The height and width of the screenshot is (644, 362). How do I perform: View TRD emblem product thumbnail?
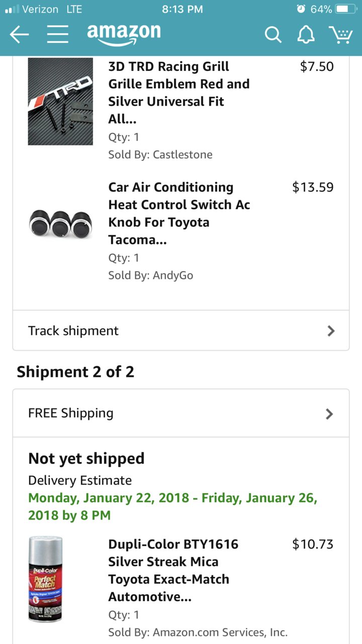[60, 102]
